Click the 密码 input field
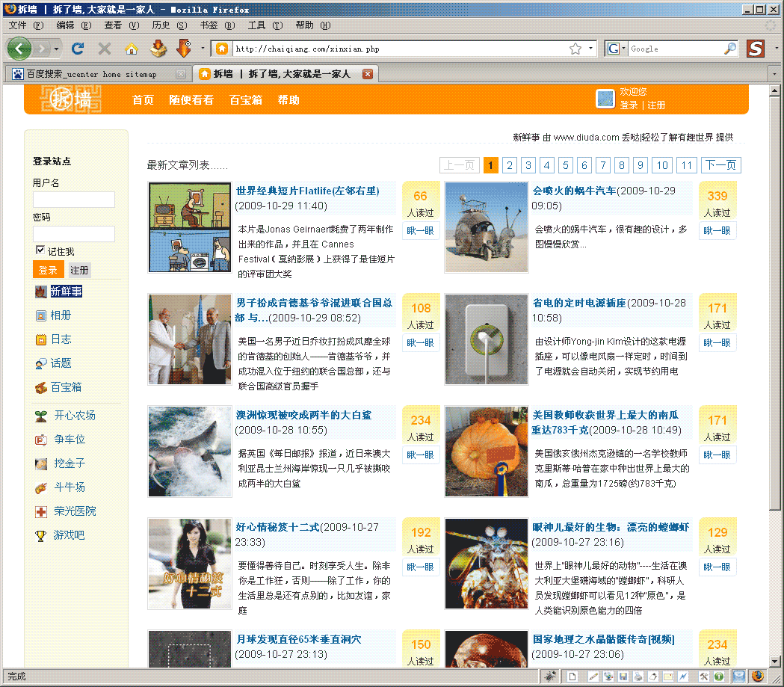This screenshot has height=687, width=784. coord(74,234)
